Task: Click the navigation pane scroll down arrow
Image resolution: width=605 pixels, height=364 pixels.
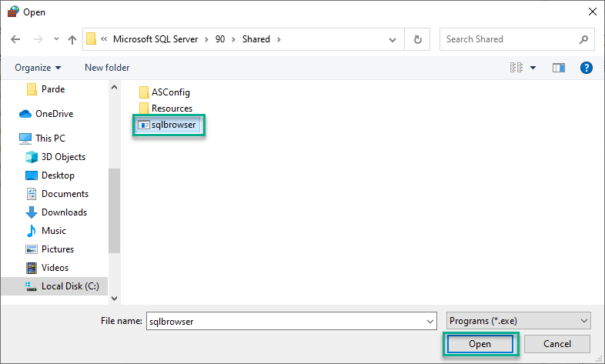Action: (114, 298)
